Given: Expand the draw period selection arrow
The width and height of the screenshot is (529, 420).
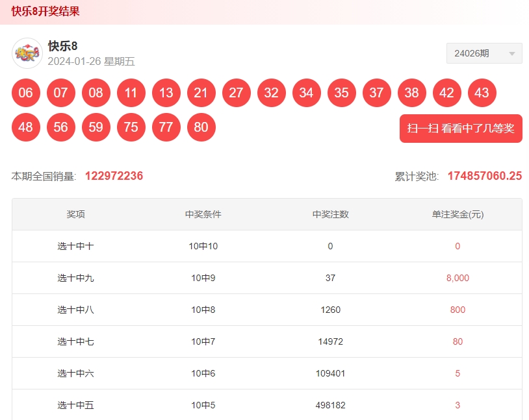Looking at the screenshot, I should (x=511, y=53).
